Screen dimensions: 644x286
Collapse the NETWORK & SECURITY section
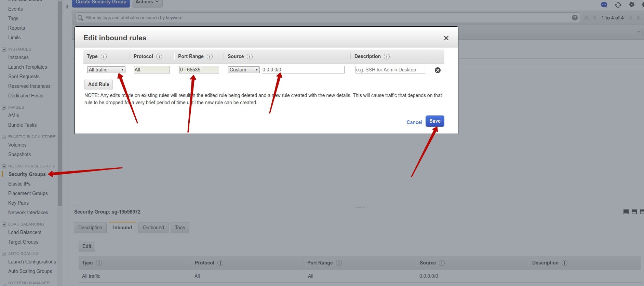[x=4, y=166]
